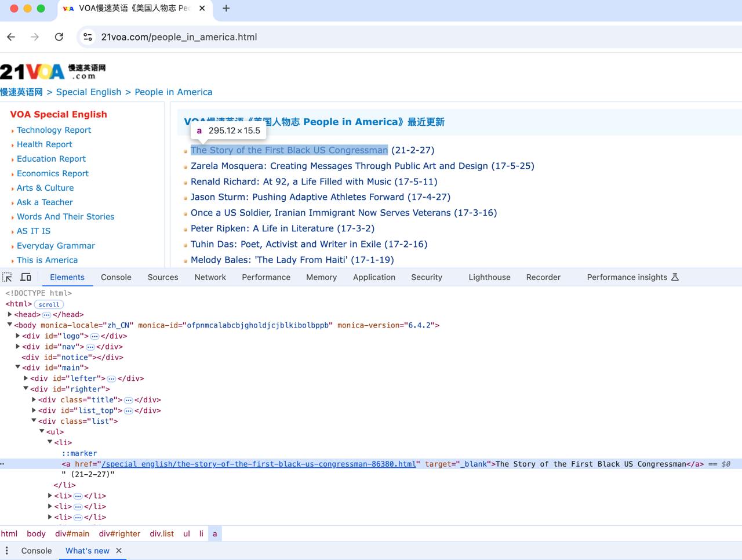Viewport: 742px width, 560px height.
Task: Toggle the device toolbar icon
Action: (x=26, y=277)
